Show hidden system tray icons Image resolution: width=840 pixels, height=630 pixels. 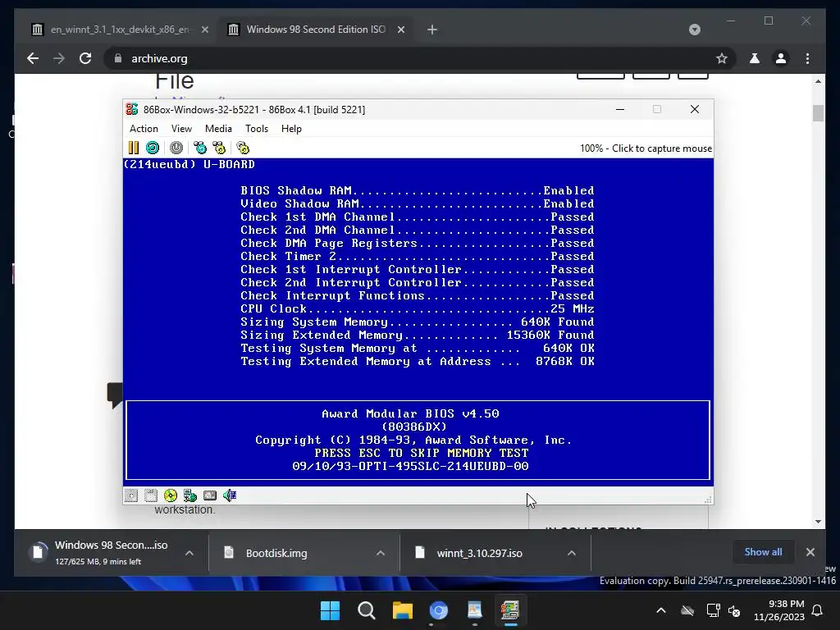click(661, 610)
